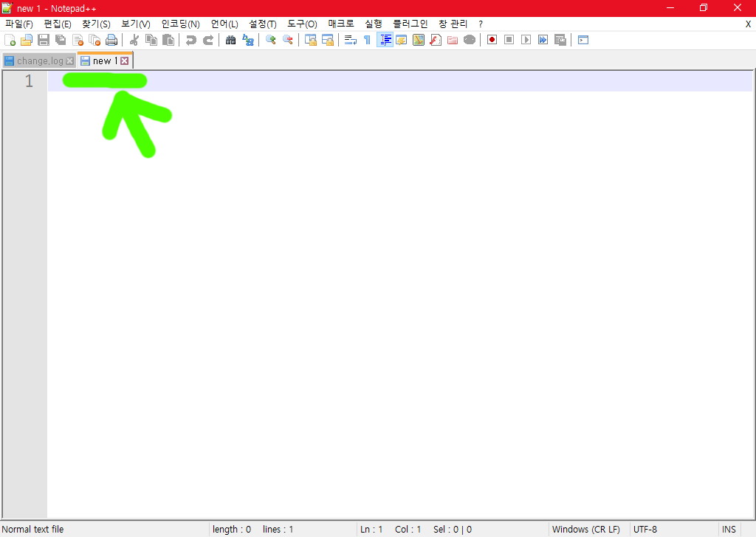
Task: Close the change.log tab
Action: point(69,60)
